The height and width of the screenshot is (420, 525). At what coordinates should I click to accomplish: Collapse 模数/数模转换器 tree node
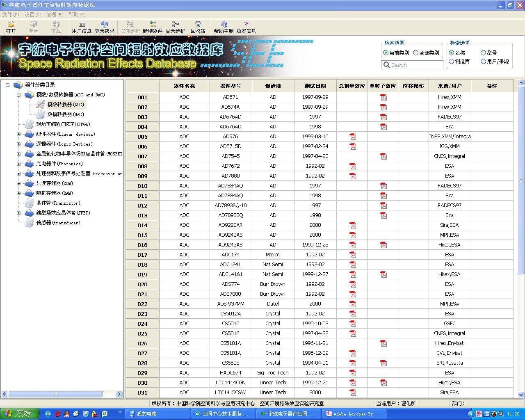pos(18,95)
